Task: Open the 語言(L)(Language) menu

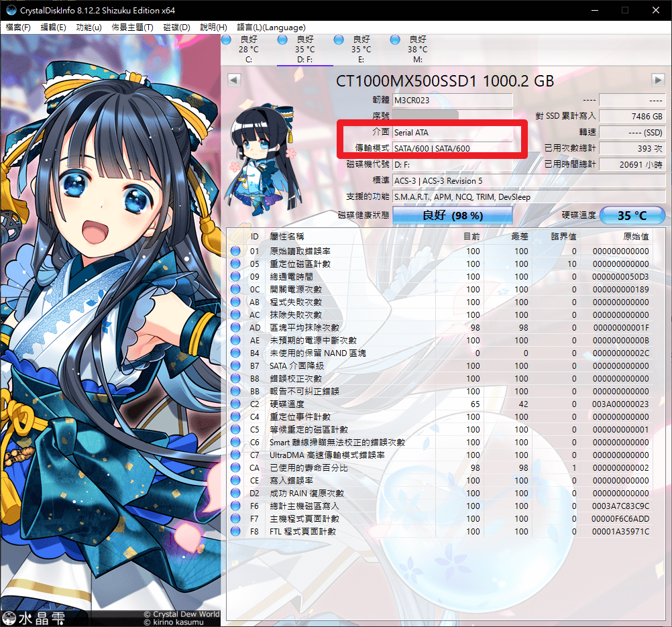Action: (271, 27)
